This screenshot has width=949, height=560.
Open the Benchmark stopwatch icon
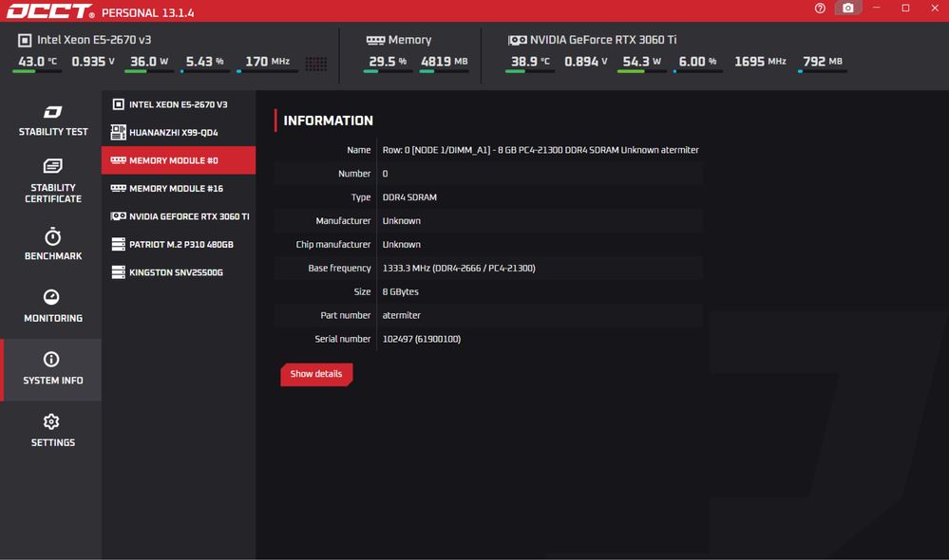click(52, 235)
